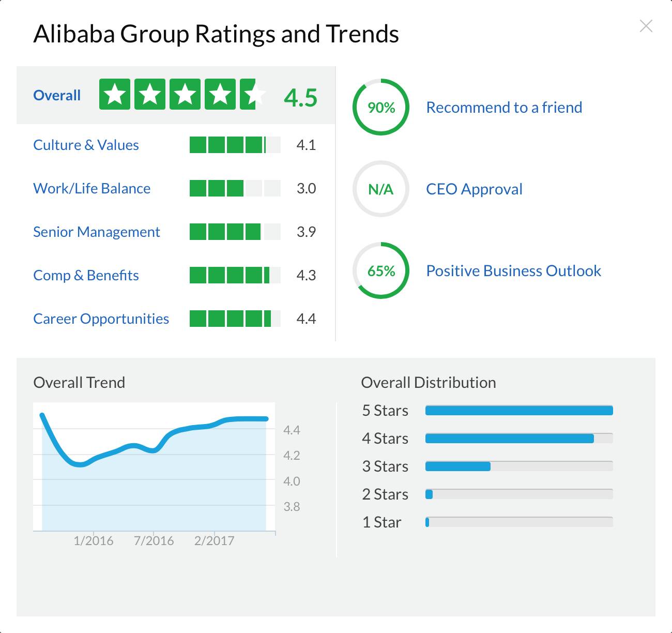Click the Overall rating label
This screenshot has width=672, height=633.
tap(57, 95)
